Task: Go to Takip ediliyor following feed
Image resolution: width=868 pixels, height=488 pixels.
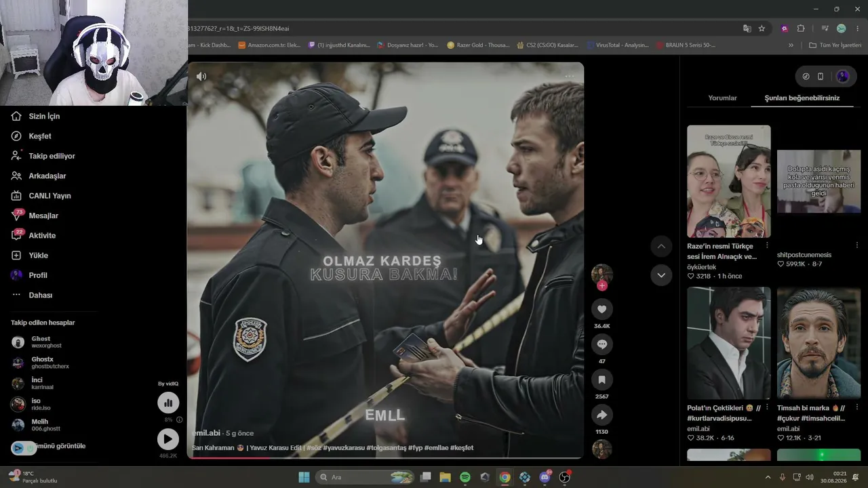Action: coord(43,156)
